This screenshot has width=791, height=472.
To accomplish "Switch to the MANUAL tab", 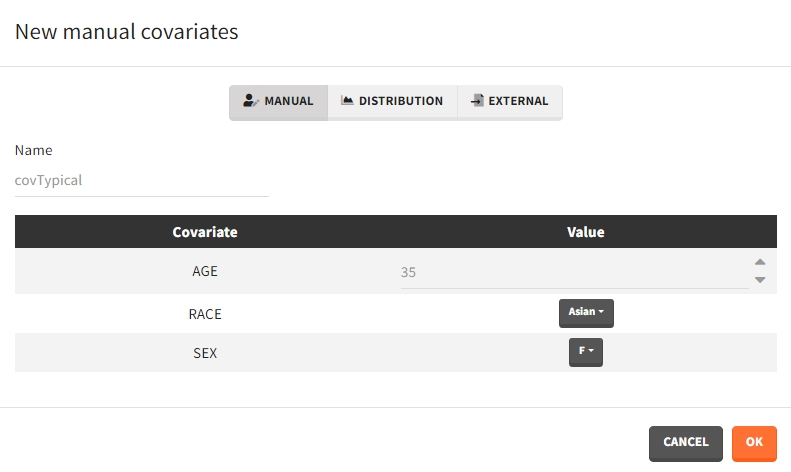I will (279, 102).
